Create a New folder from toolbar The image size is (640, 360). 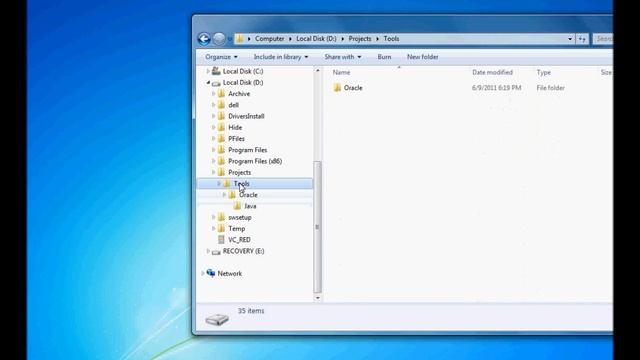point(422,57)
